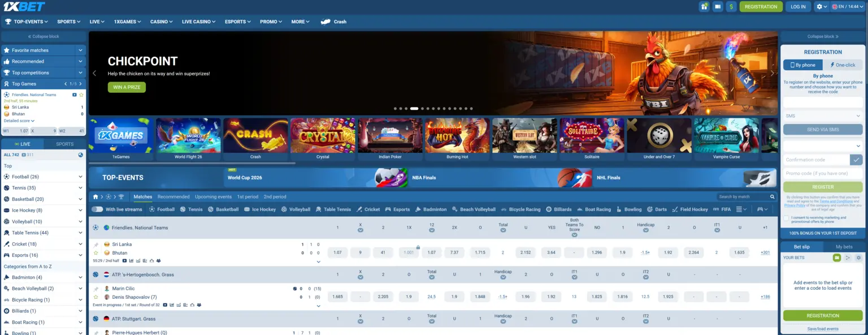Click SEND VIA SMS button

823,130
